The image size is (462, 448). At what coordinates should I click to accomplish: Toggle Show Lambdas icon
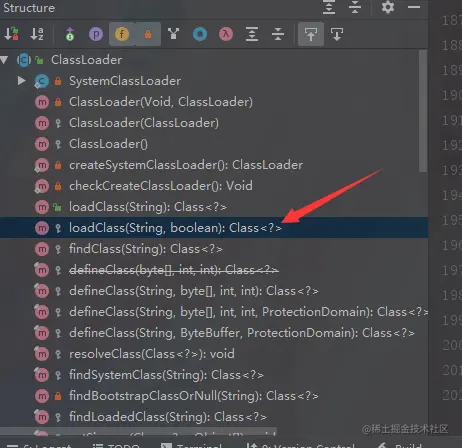(x=226, y=34)
